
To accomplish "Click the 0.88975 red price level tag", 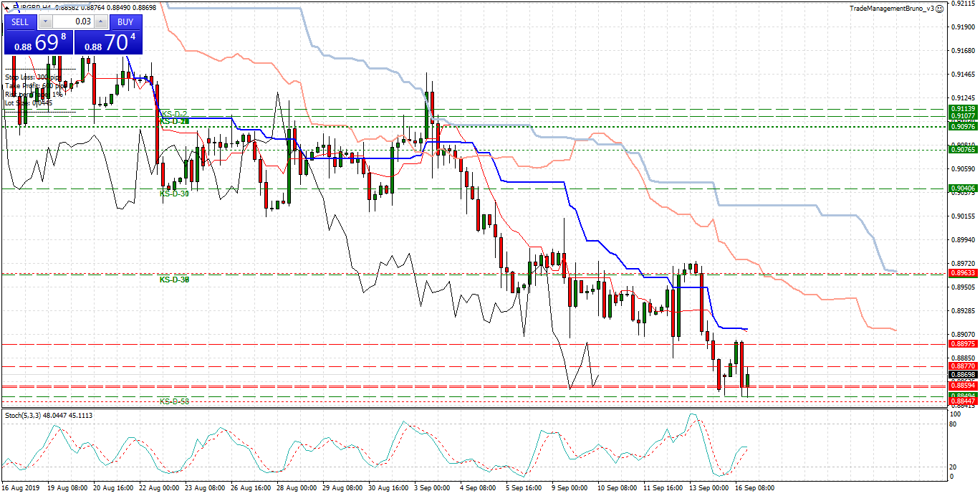I will point(961,344).
